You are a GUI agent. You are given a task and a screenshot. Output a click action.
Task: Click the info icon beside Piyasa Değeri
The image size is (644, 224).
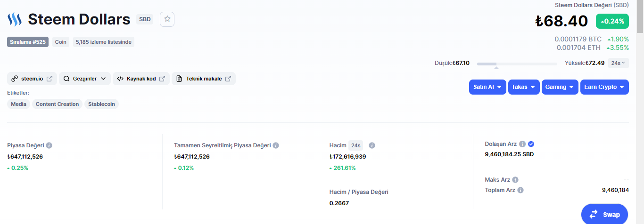49,145
